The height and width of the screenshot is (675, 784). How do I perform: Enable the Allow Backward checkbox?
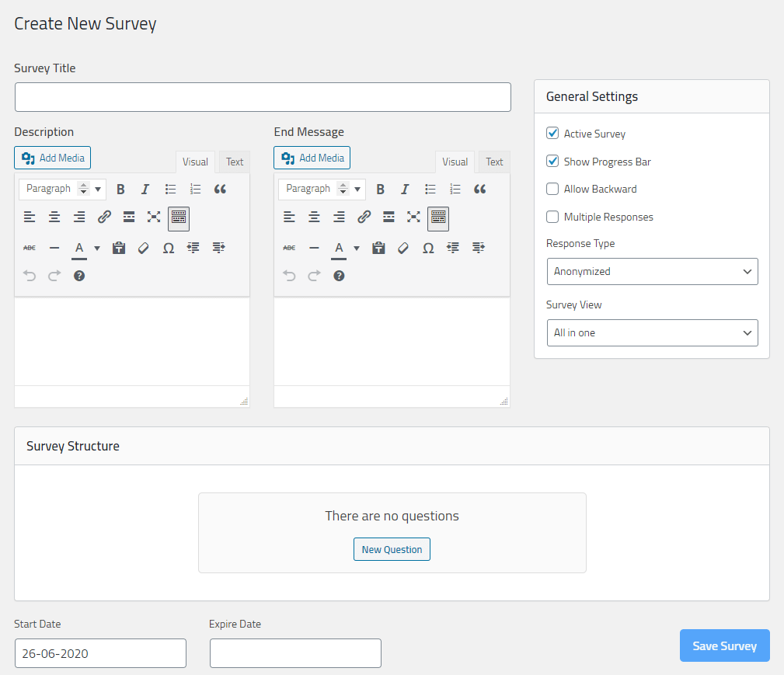(552, 189)
